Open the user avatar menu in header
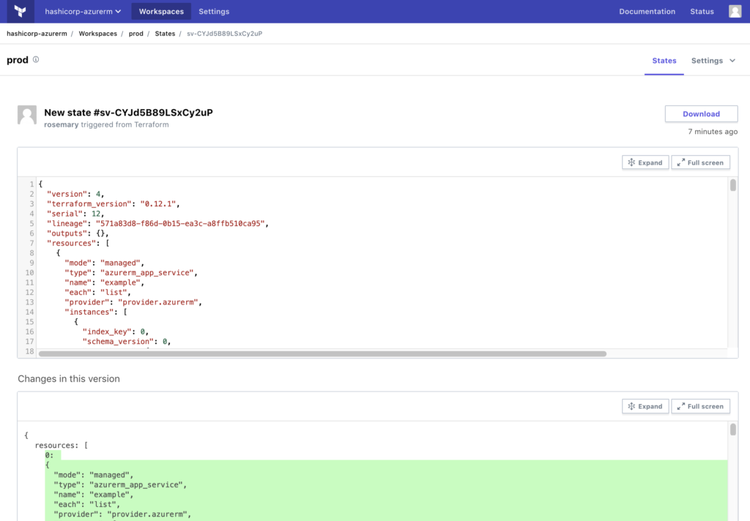 [735, 11]
